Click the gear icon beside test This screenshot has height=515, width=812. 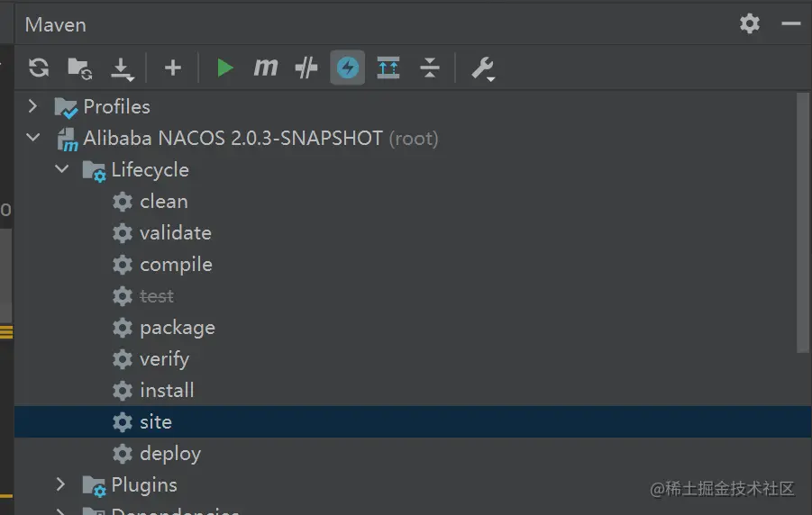[123, 296]
